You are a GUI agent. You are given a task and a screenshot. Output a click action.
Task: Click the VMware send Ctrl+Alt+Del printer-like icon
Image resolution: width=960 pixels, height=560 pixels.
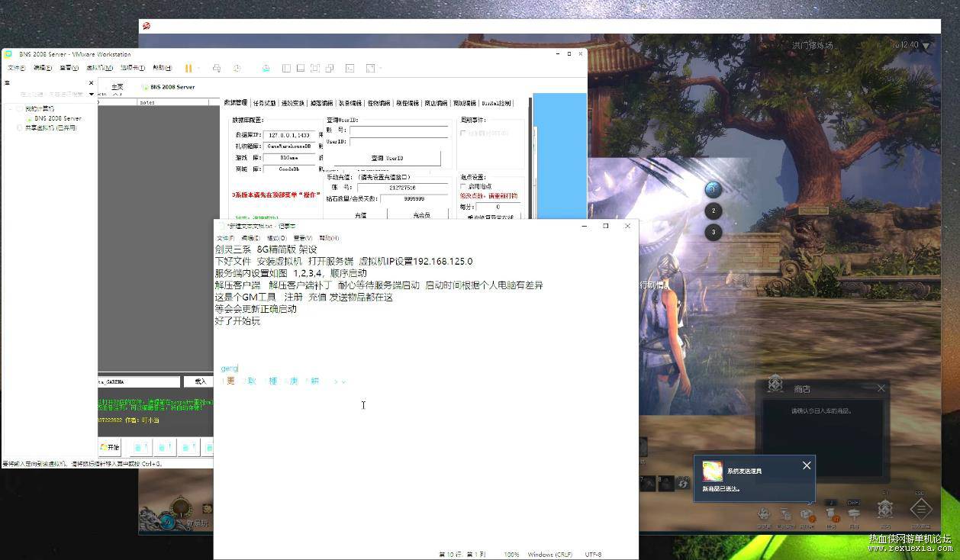click(x=217, y=68)
